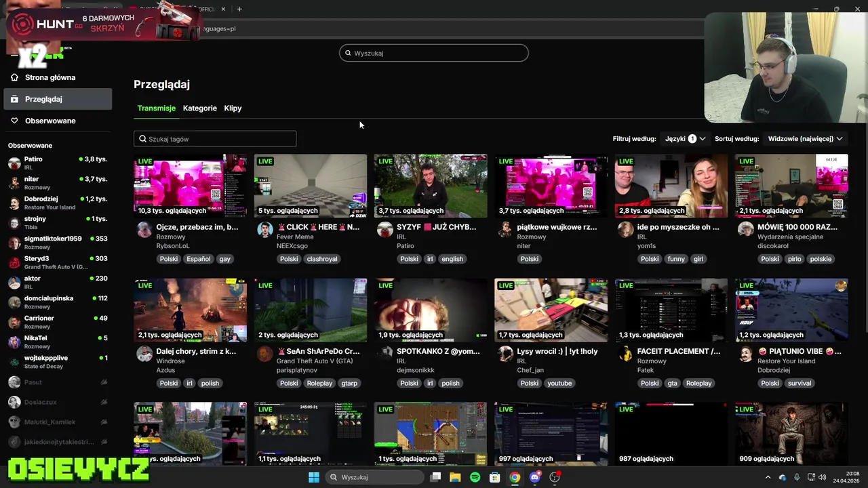Open RybsonLoL channel avatar under first stream
868x488 pixels.
(x=144, y=230)
